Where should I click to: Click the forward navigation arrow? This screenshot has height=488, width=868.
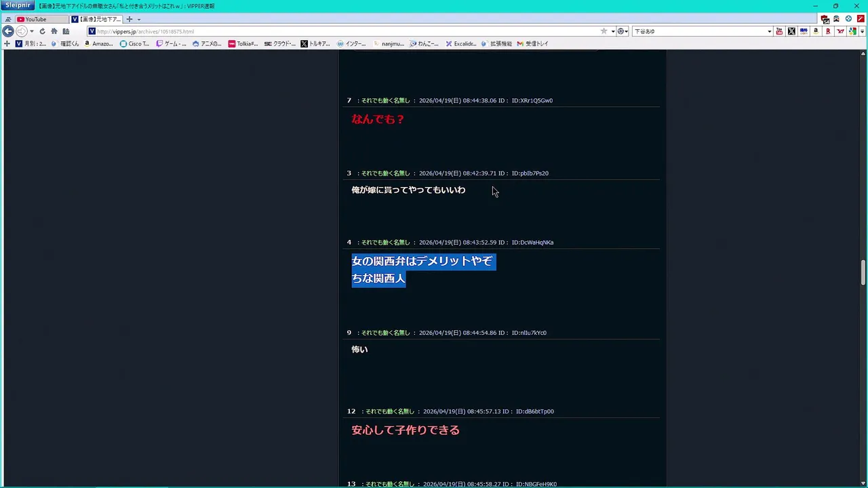(21, 31)
